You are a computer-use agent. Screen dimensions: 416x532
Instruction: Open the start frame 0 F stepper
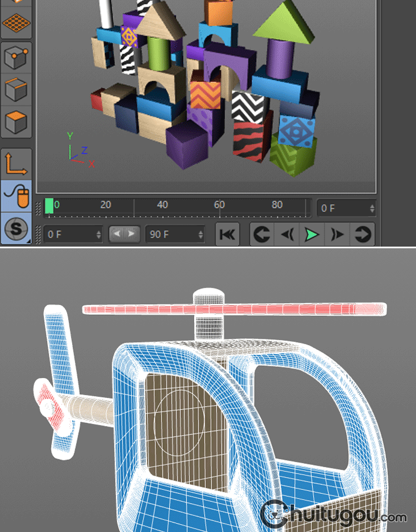pyautogui.click(x=99, y=234)
